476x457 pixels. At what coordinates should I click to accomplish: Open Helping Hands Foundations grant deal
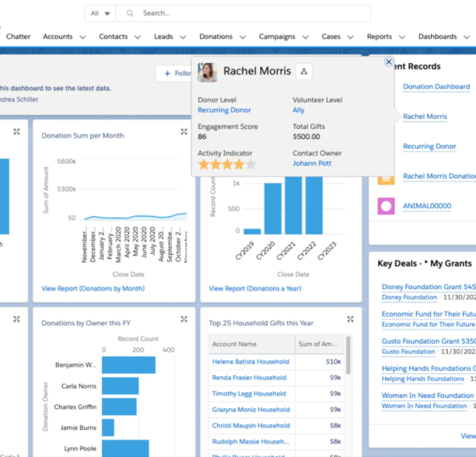point(429,368)
